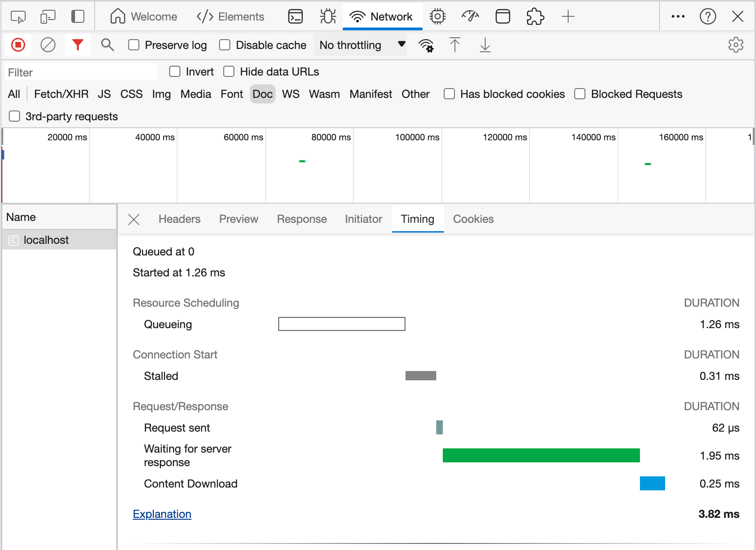Open the Sources bug icon tab
Viewport: 756px width, 550px height.
pyautogui.click(x=328, y=17)
